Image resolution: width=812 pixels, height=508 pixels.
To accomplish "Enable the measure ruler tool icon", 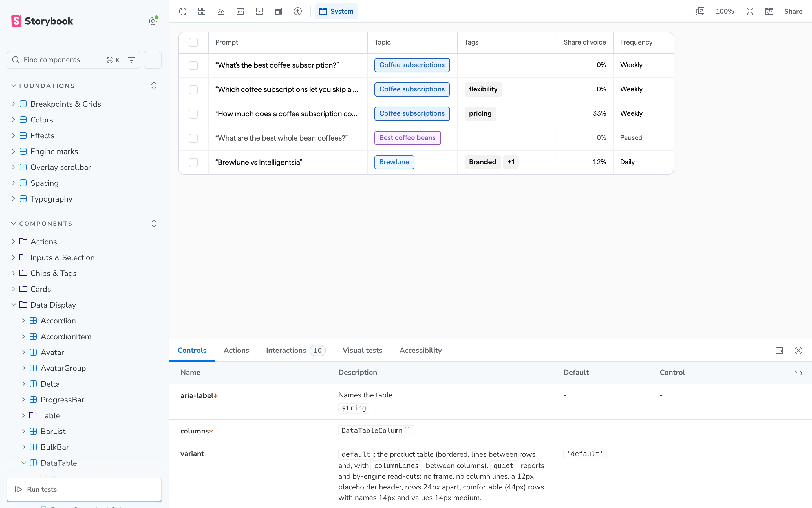I will click(240, 11).
